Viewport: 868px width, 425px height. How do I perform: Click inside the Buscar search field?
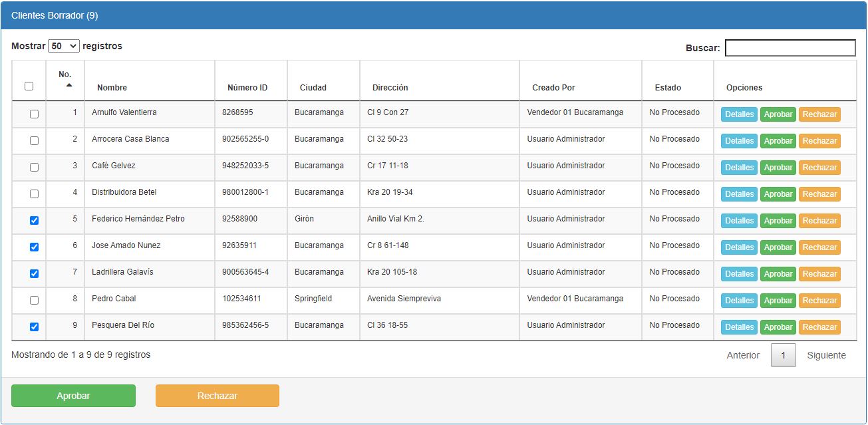point(790,48)
